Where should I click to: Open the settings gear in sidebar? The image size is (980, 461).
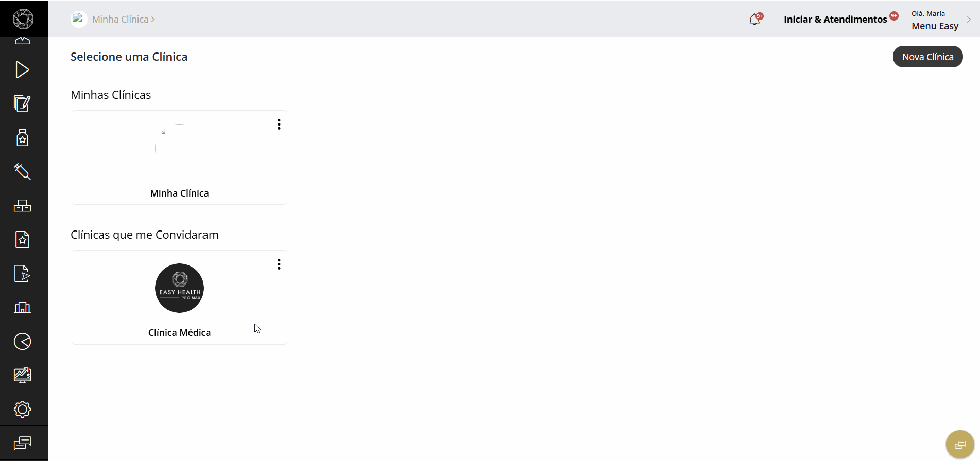22,409
